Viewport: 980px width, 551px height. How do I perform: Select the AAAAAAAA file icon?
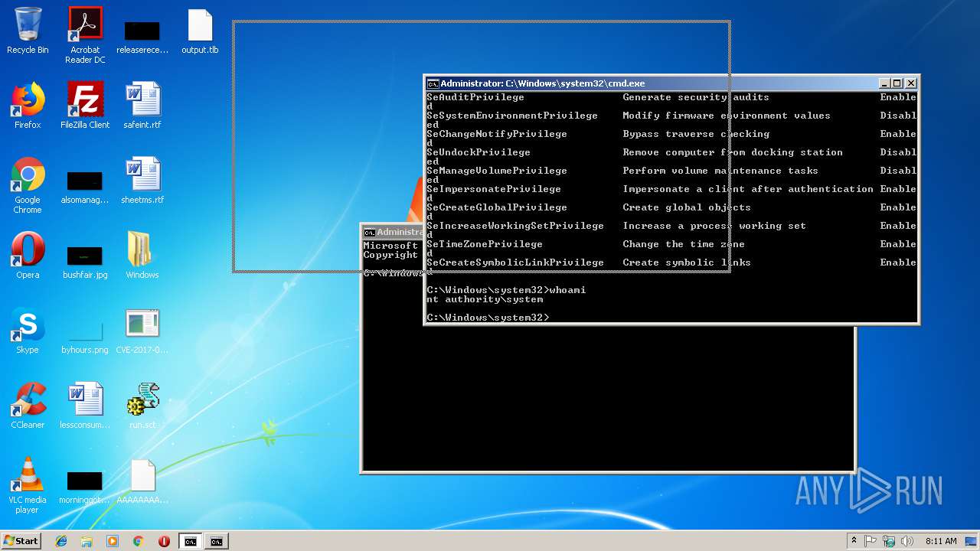(x=142, y=481)
